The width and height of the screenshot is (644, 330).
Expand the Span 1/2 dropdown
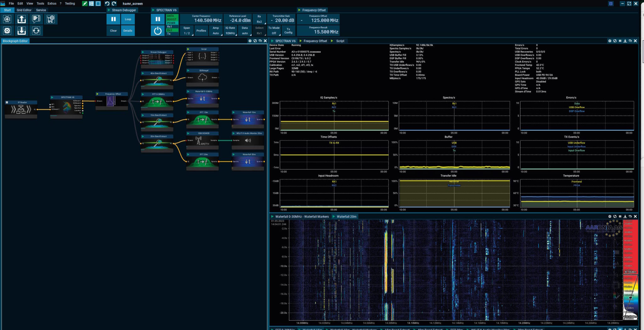[x=187, y=31]
